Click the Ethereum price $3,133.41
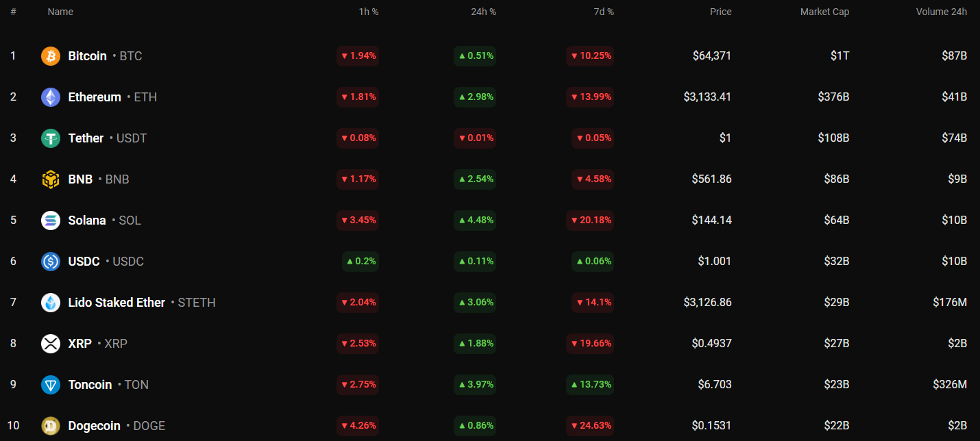This screenshot has width=980, height=441. [x=707, y=97]
